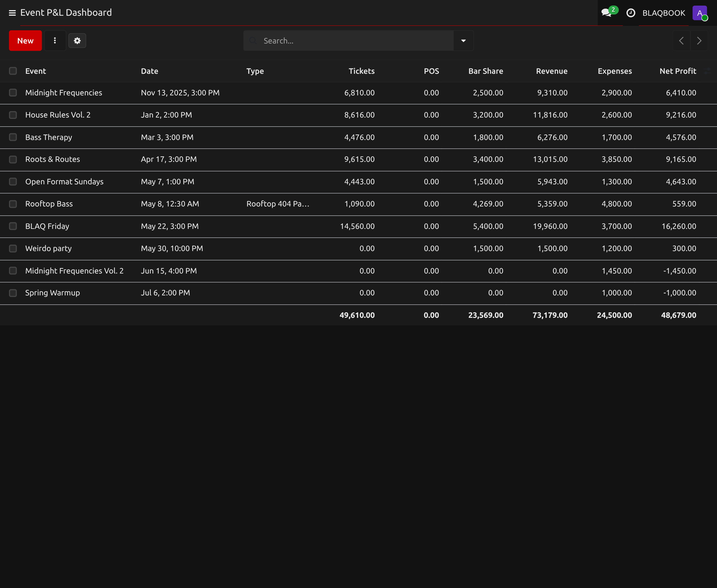717x588 pixels.
Task: Click the search magnifier icon
Action: click(253, 41)
